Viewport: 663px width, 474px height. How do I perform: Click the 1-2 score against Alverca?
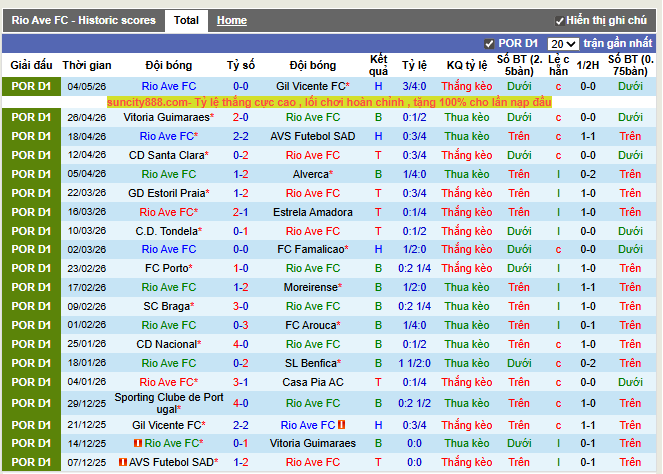click(x=241, y=174)
